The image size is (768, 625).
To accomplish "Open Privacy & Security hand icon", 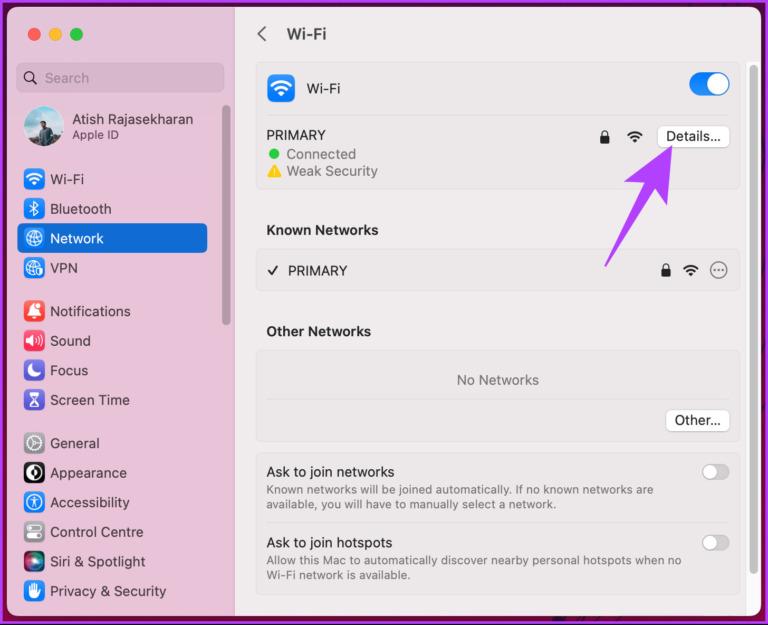I will point(34,591).
